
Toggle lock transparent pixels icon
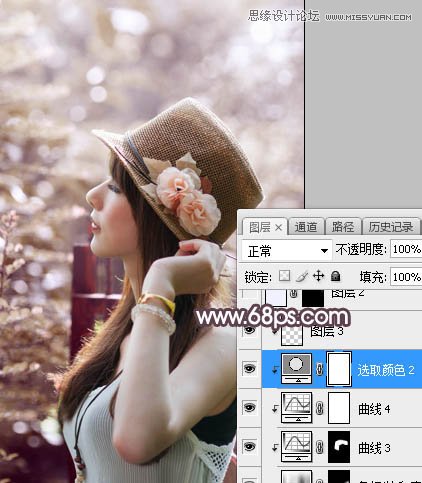[x=284, y=276]
